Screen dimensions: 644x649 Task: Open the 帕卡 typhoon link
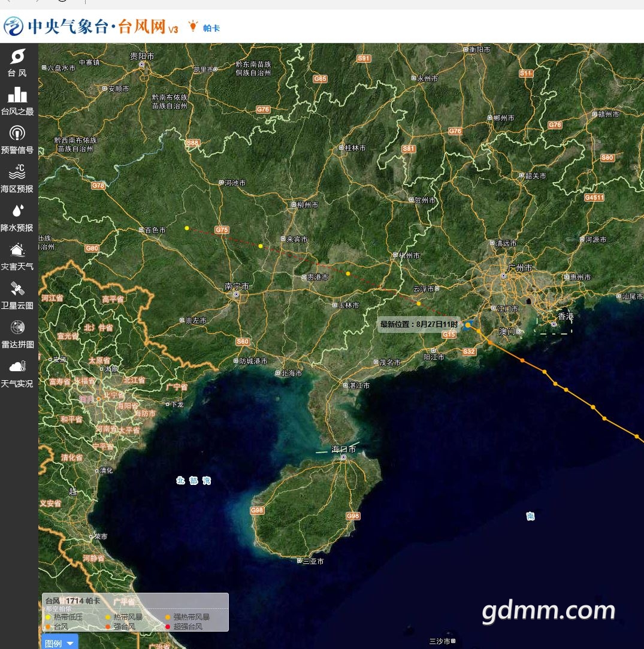tap(211, 28)
